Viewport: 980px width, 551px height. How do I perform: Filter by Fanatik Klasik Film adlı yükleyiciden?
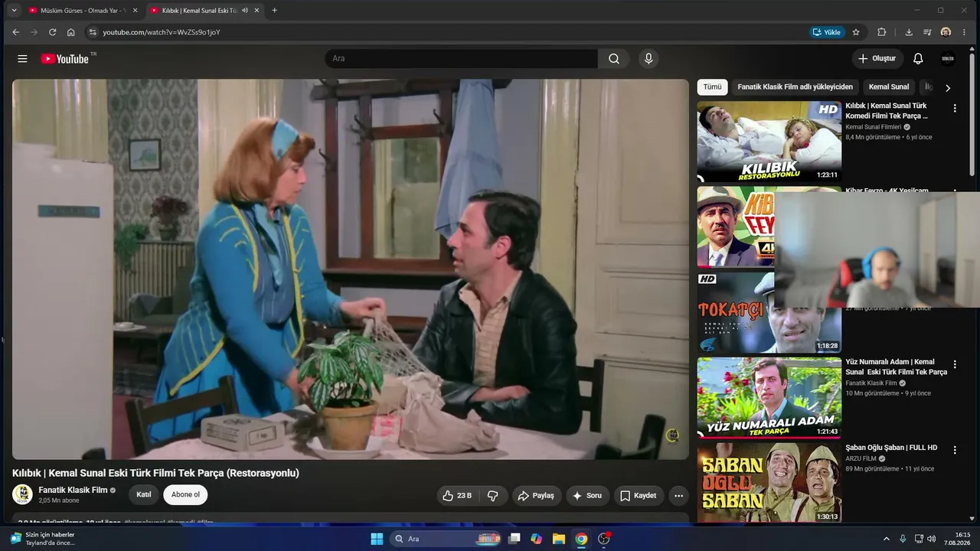tap(795, 87)
